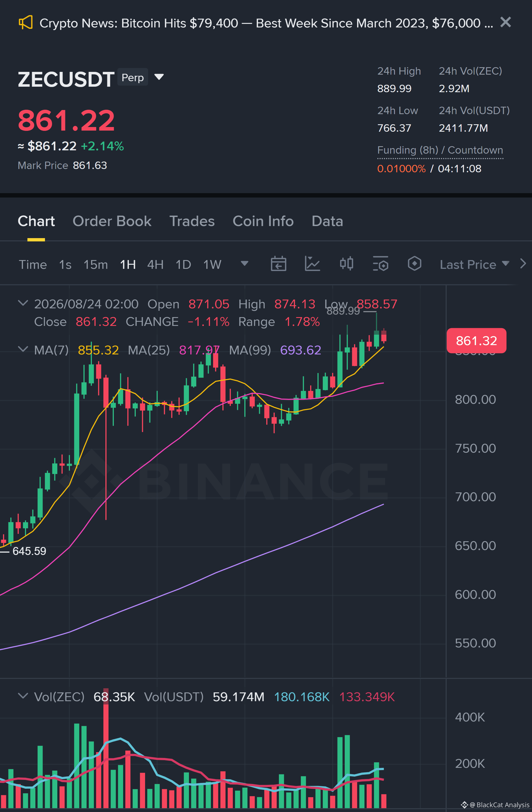Collapse the Vol(ZEC) volume legend

(23, 696)
